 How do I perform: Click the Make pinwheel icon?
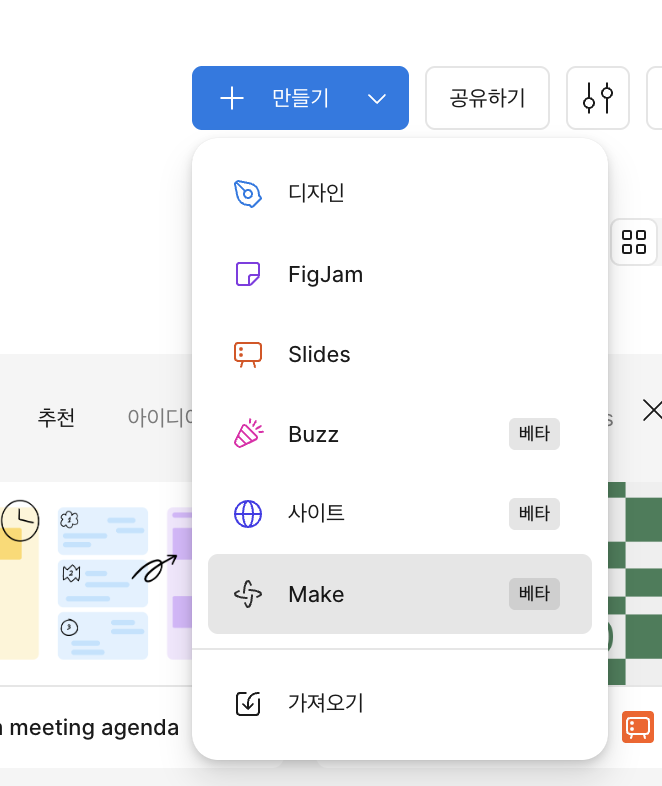(248, 594)
